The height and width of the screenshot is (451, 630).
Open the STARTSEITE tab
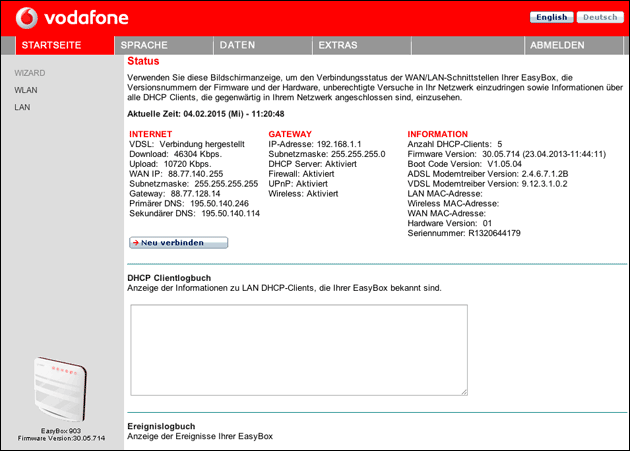tap(65, 45)
